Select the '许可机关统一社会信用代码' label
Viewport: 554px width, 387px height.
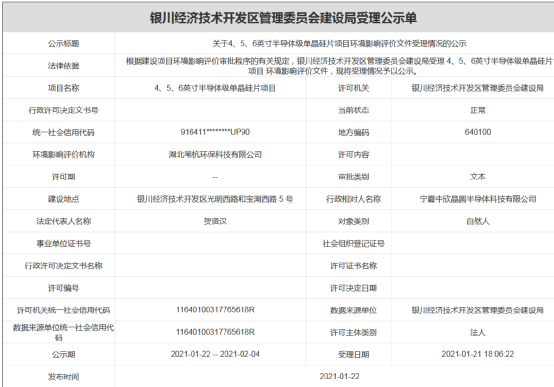click(x=64, y=310)
